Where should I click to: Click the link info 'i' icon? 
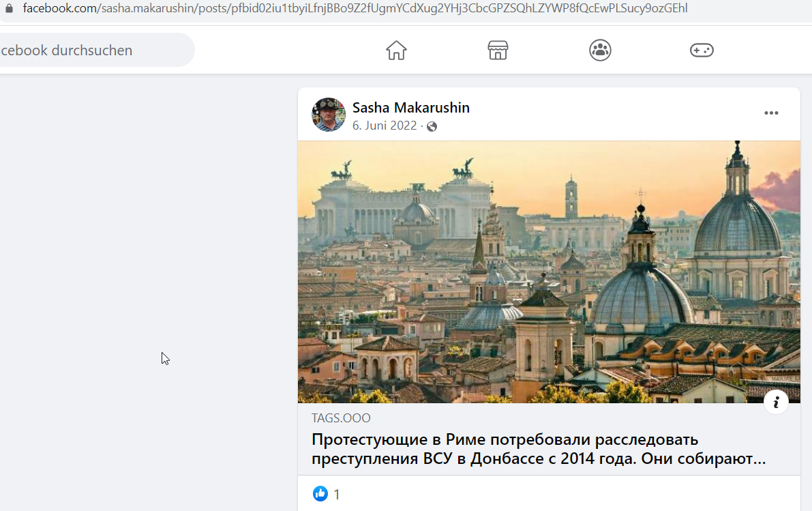coord(776,402)
